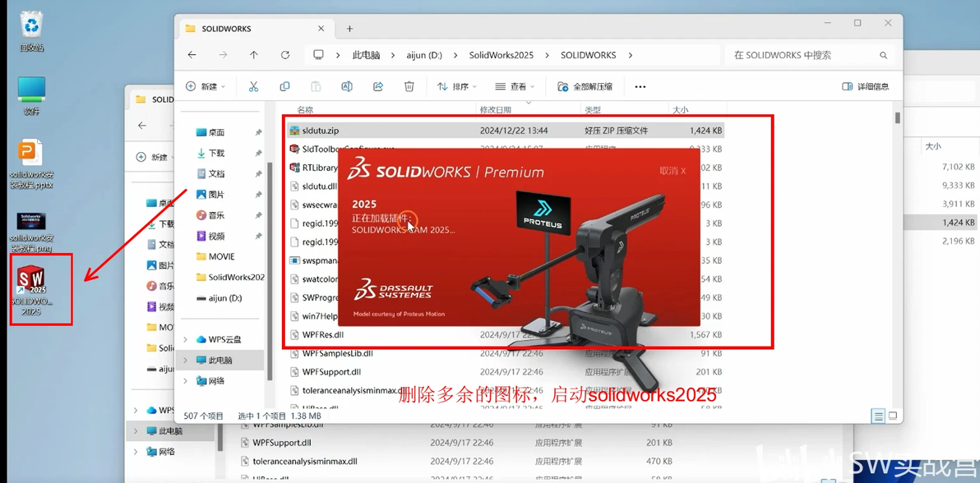Open a new Explorer tab with plus button
The width and height of the screenshot is (980, 483).
pos(349,29)
